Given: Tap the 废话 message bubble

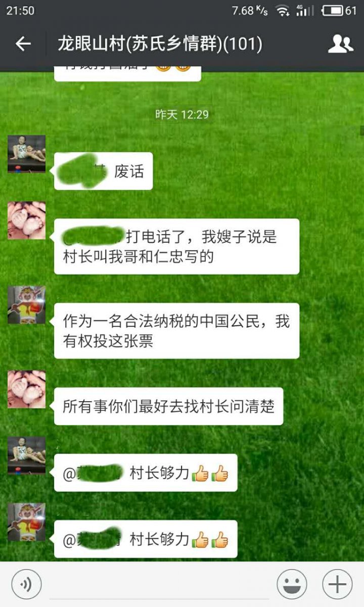Looking at the screenshot, I should click(x=103, y=171).
